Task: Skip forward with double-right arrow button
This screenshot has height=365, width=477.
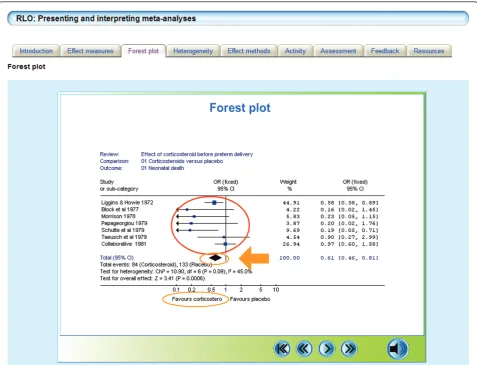Action: [x=349, y=349]
